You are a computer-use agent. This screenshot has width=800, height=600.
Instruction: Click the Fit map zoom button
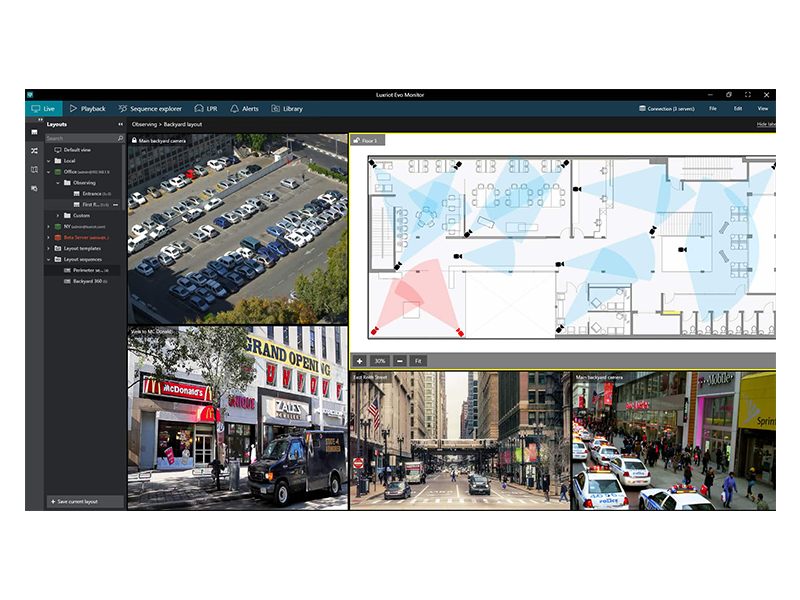418,360
